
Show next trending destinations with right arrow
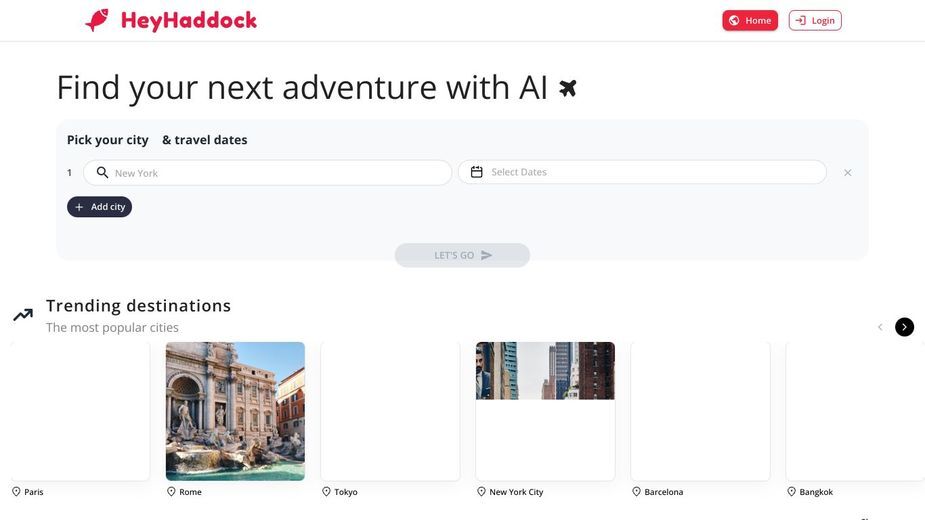[x=904, y=327]
